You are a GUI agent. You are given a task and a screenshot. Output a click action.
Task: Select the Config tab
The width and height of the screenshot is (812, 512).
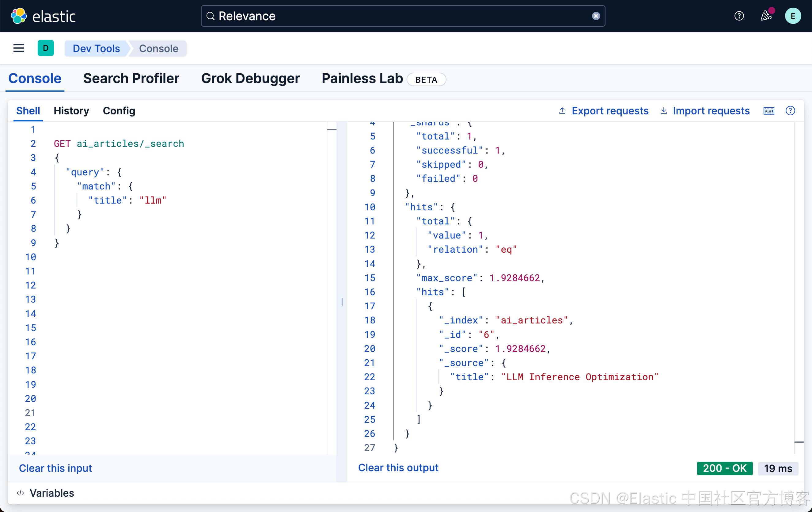[x=119, y=111]
